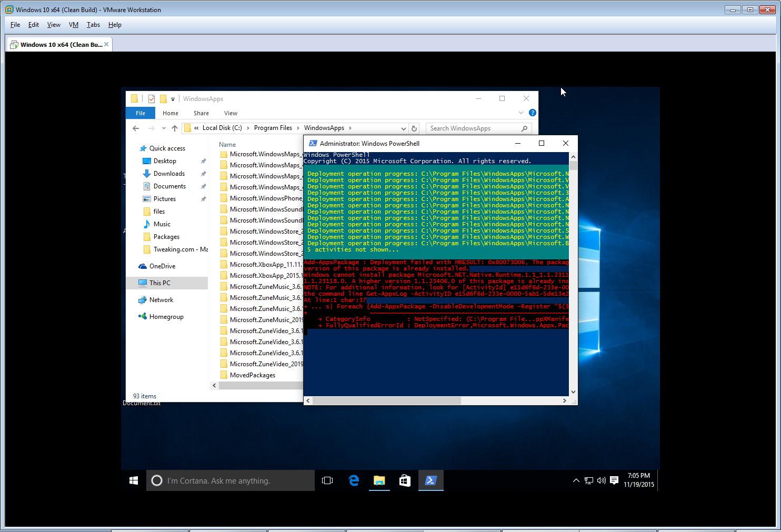Open the recent locations dropdown arrow

164,128
